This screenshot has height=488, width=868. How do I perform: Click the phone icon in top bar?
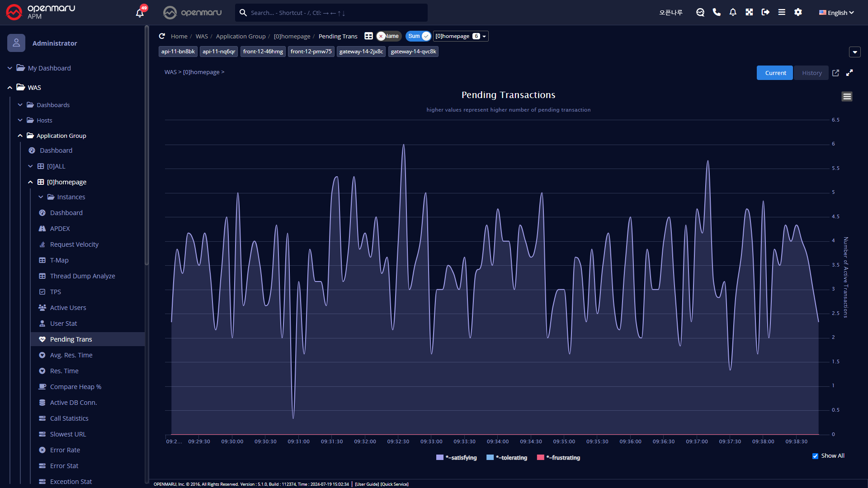(717, 12)
